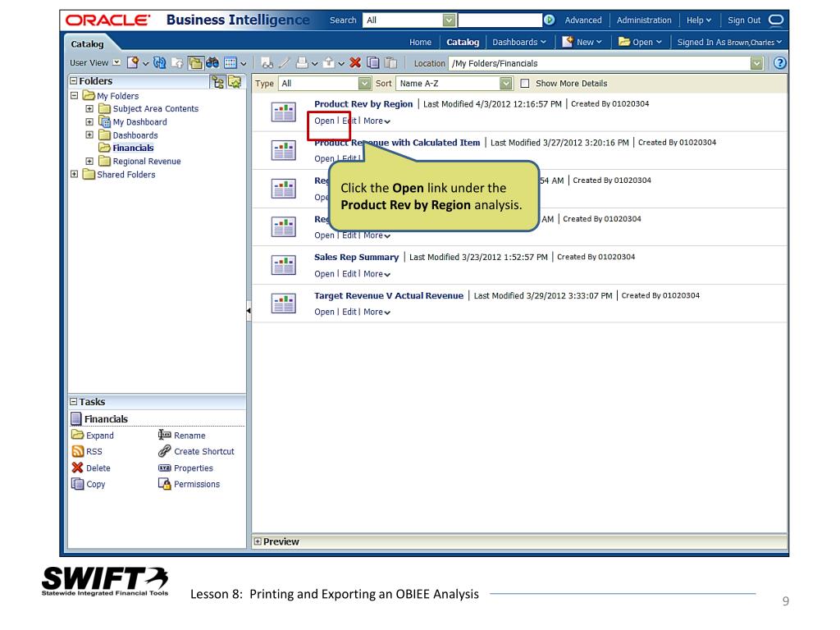840x630 pixels.
Task: Collapse the Tasks panel
Action: (73, 401)
